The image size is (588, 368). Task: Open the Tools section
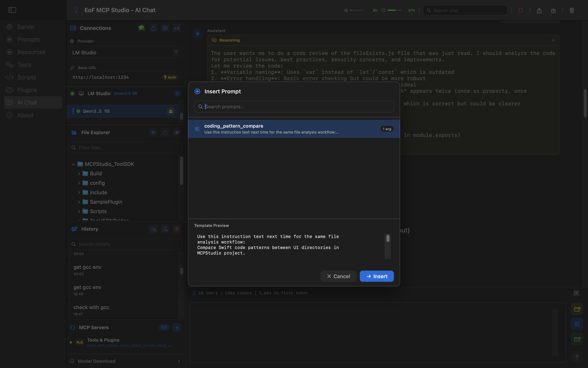[33, 65]
